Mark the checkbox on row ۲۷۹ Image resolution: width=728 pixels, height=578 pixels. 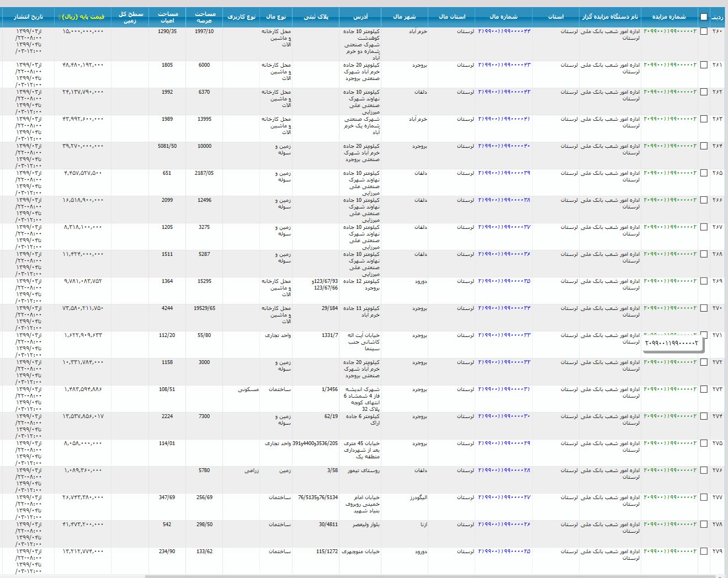[x=704, y=552]
